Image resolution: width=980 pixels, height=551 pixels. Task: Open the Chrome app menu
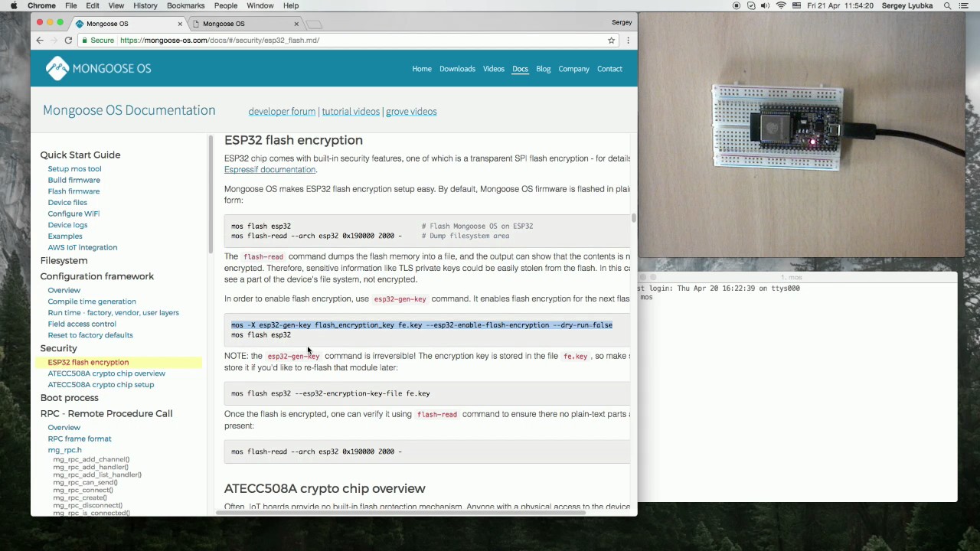click(41, 5)
